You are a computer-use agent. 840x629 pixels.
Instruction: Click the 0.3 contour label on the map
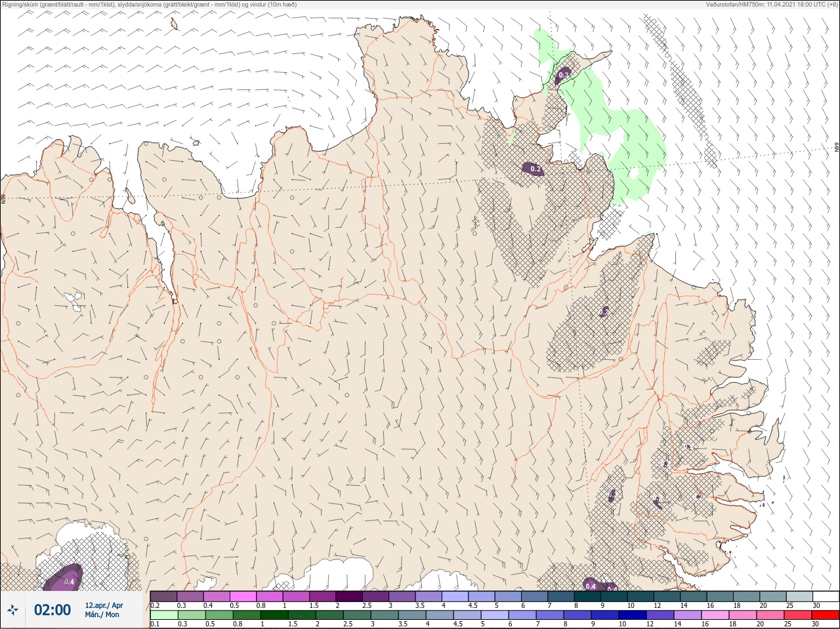(563, 76)
